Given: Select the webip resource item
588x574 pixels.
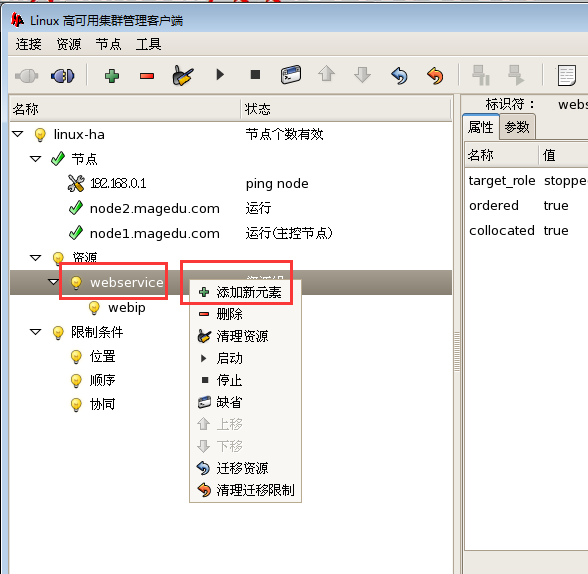Looking at the screenshot, I should pyautogui.click(x=127, y=307).
